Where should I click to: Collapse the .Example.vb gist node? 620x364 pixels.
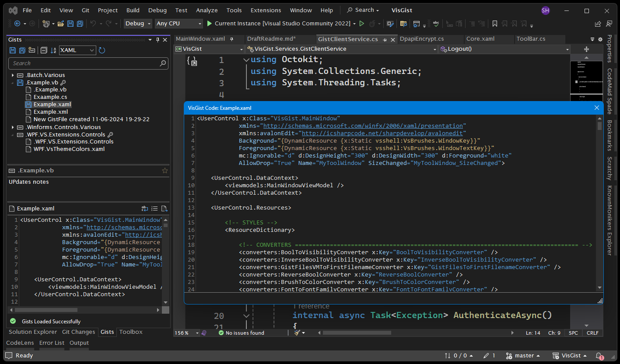point(13,83)
